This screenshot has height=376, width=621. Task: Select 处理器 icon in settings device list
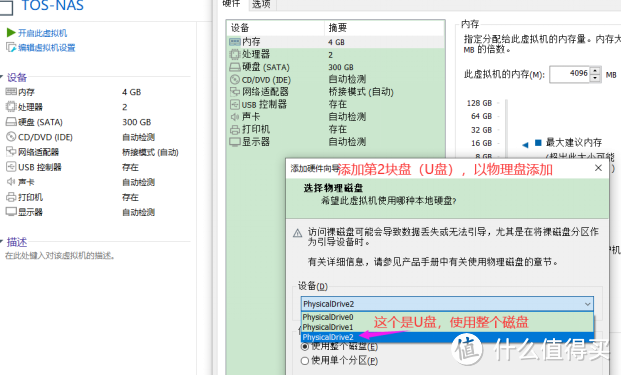[x=235, y=54]
